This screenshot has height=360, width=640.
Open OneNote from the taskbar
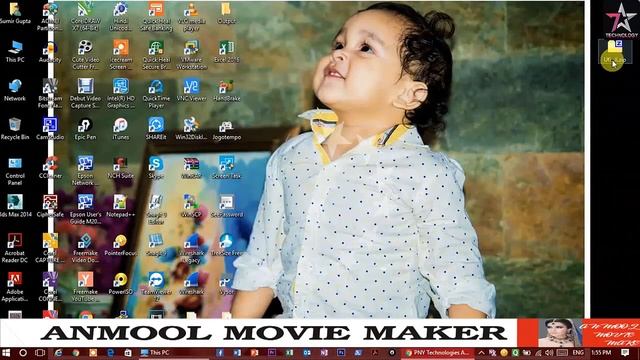[x=324, y=353]
